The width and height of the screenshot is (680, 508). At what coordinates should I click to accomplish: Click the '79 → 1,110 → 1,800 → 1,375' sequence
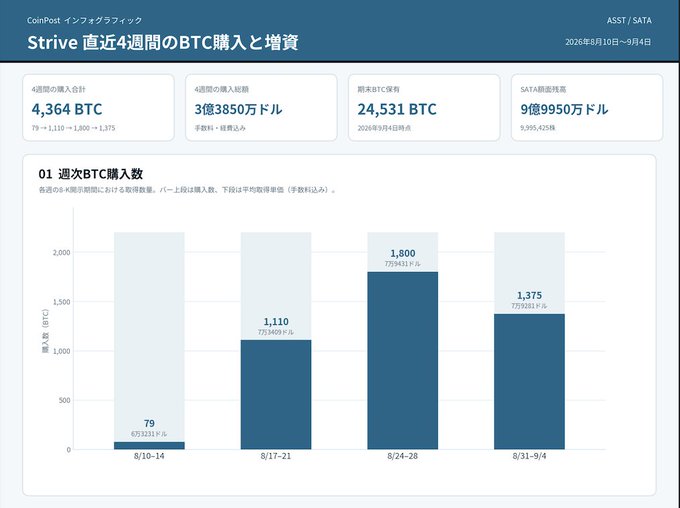click(73, 128)
